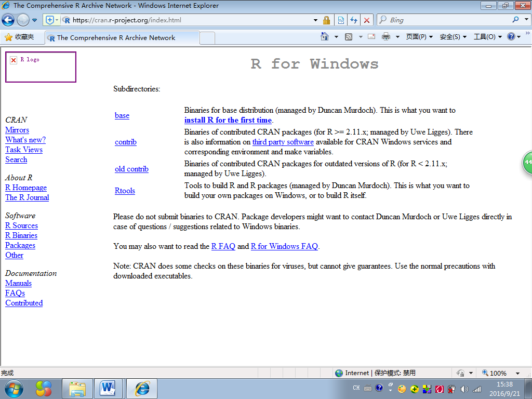The image size is (532, 399).
Task: Open the R Binaries link
Action: 21,235
